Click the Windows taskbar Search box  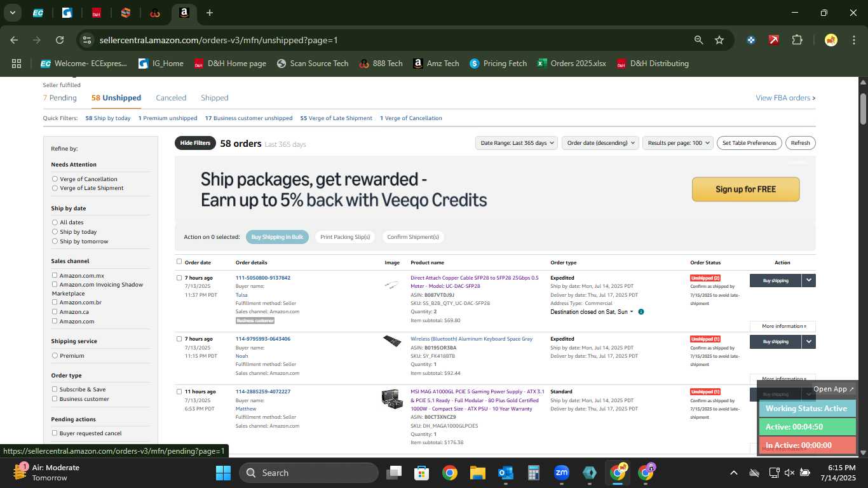pos(309,473)
